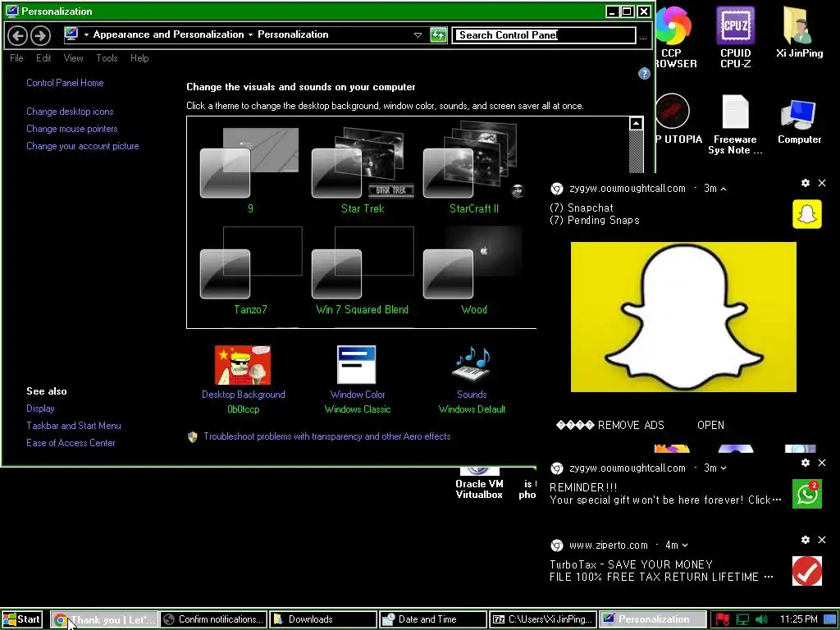Open the View menu
Viewport: 840px width, 630px height.
[x=73, y=58]
